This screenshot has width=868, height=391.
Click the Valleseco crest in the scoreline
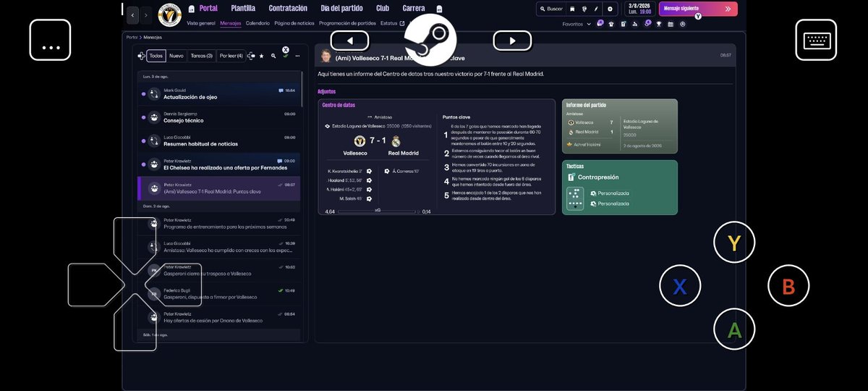[x=359, y=140]
